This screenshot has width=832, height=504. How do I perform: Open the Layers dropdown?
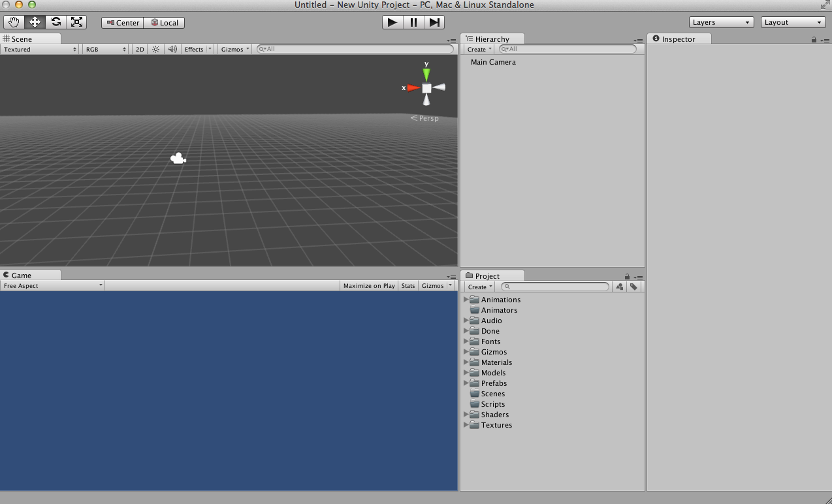click(x=722, y=22)
